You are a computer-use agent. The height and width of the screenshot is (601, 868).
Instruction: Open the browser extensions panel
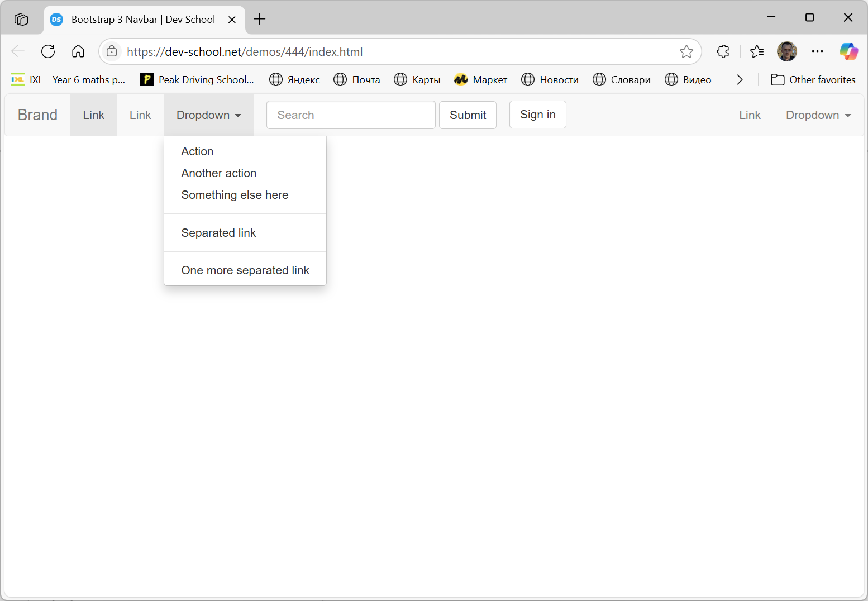(723, 51)
